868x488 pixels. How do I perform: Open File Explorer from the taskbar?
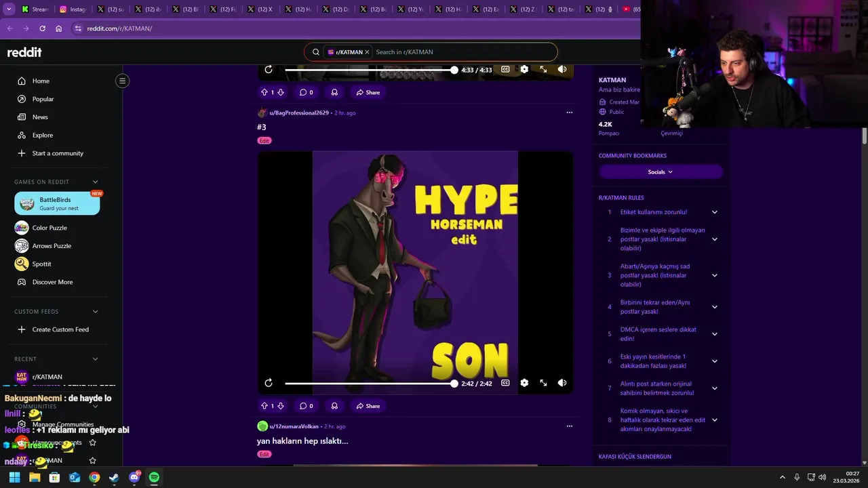[x=35, y=477]
